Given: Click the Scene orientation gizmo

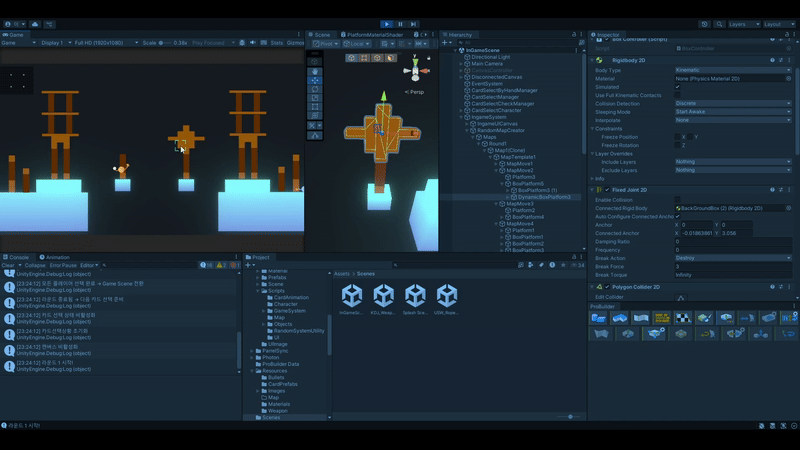Looking at the screenshot, I should (x=416, y=70).
